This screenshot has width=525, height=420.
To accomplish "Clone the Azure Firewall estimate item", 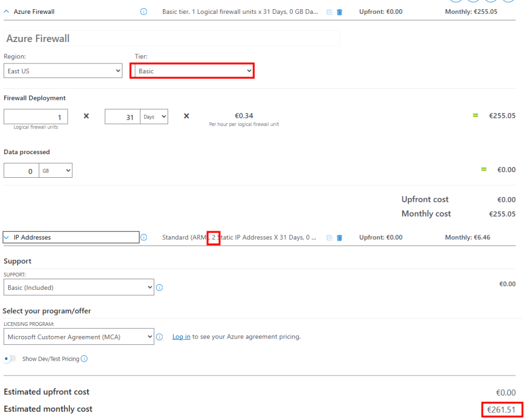I will tap(330, 12).
